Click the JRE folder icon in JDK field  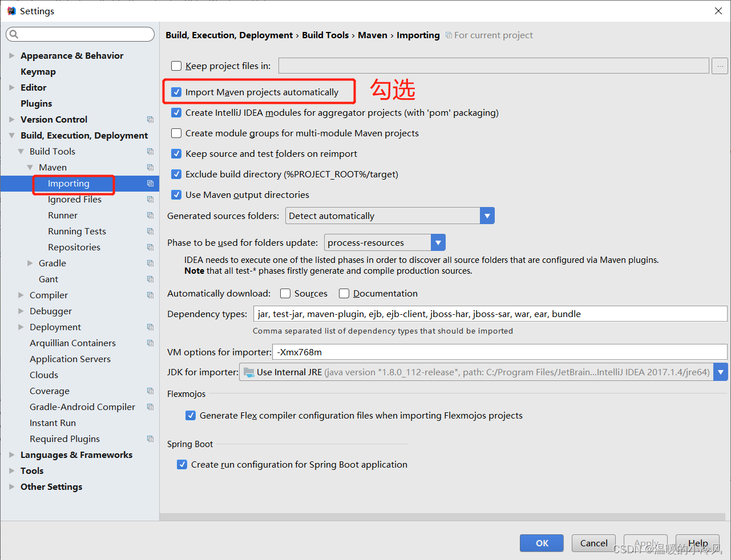pyautogui.click(x=248, y=372)
